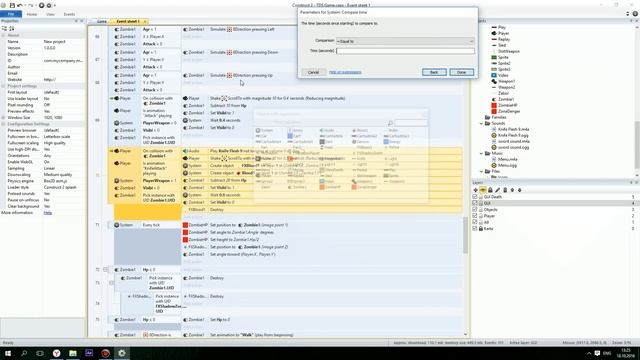This screenshot has width=640, height=360.
Task: Switch to the Events ribbon tab
Action: pyautogui.click(x=69, y=14)
